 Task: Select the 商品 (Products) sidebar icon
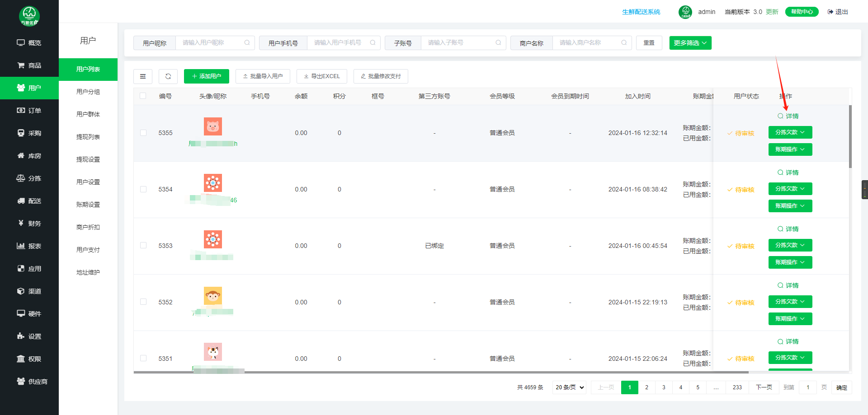(x=29, y=65)
